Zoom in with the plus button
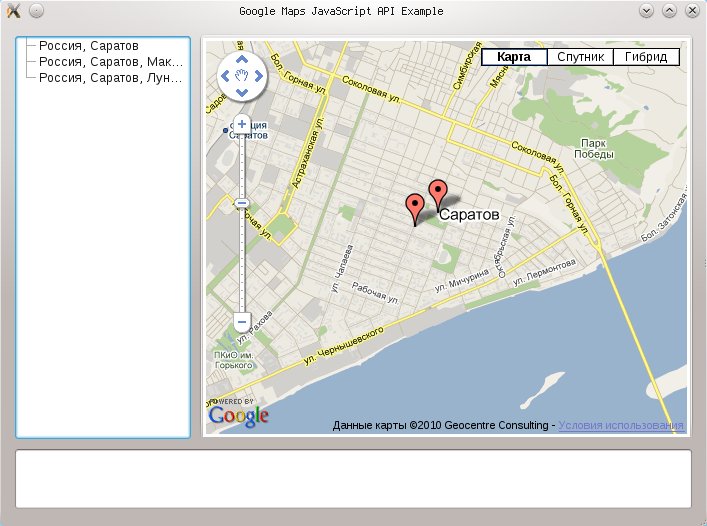 coord(242,123)
